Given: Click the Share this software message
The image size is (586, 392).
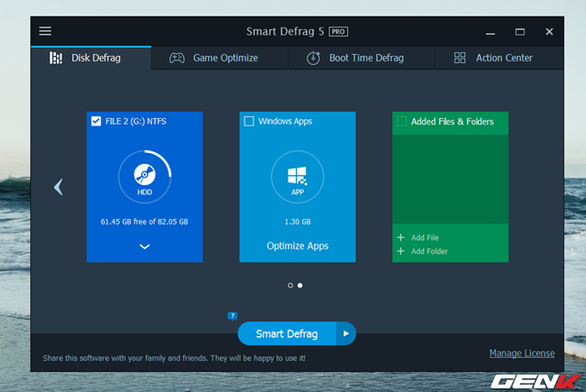Looking at the screenshot, I should 174,358.
